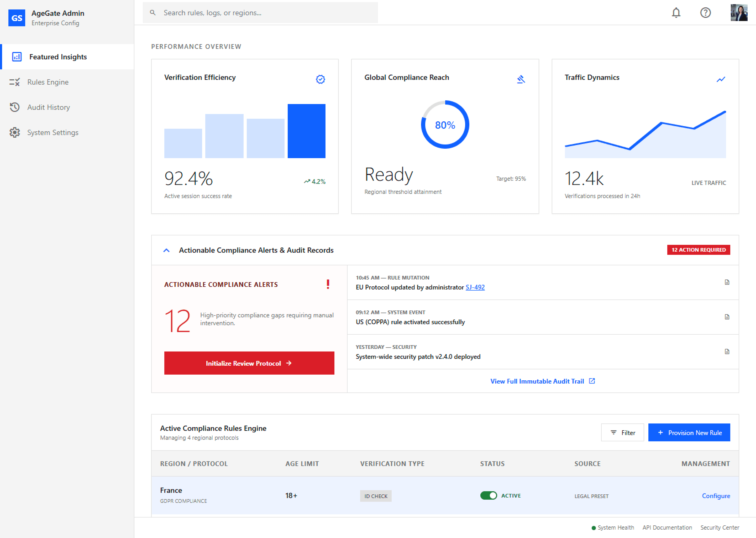756x538 pixels.
Task: Open document icon for EU Protocol entry
Action: [727, 282]
